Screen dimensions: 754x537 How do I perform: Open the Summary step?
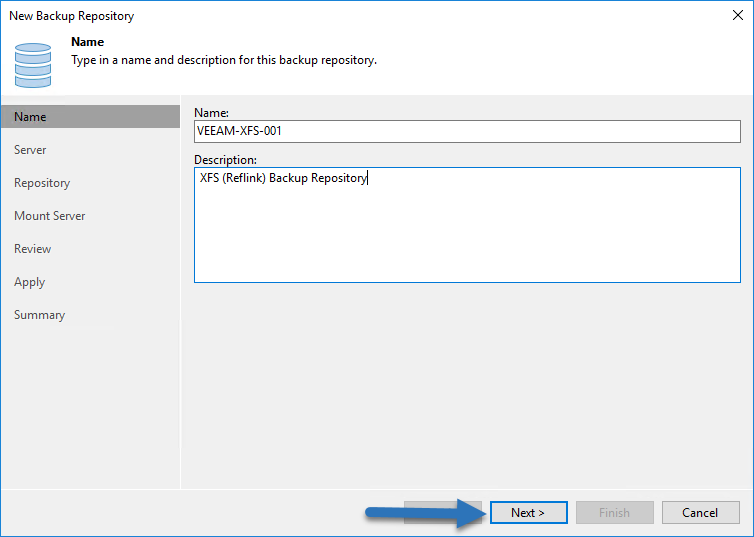click(39, 315)
